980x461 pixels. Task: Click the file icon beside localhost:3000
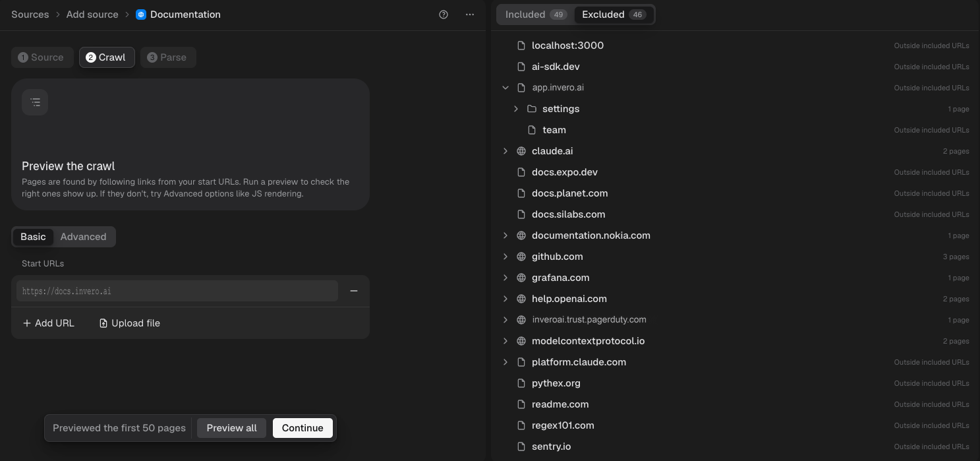[x=521, y=46]
